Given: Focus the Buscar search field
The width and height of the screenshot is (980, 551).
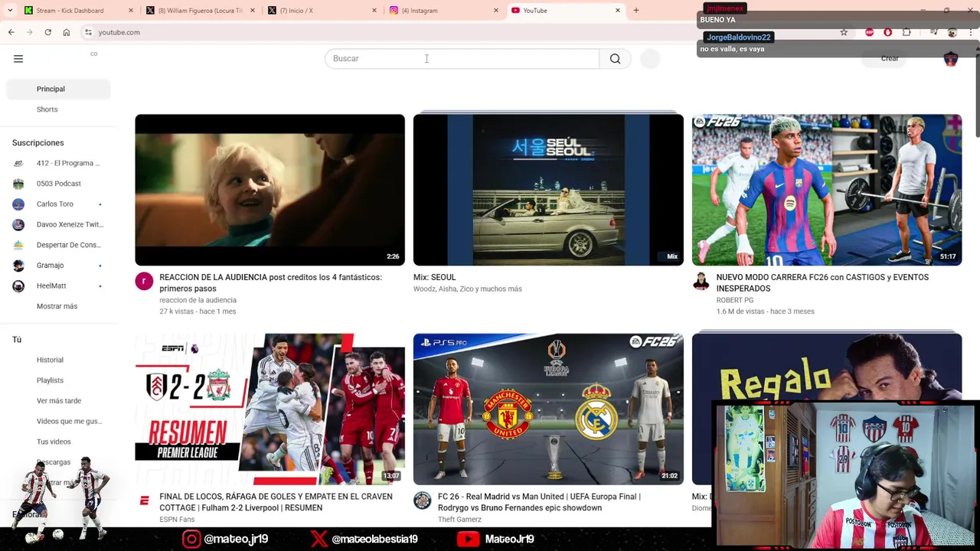Looking at the screenshot, I should point(462,59).
